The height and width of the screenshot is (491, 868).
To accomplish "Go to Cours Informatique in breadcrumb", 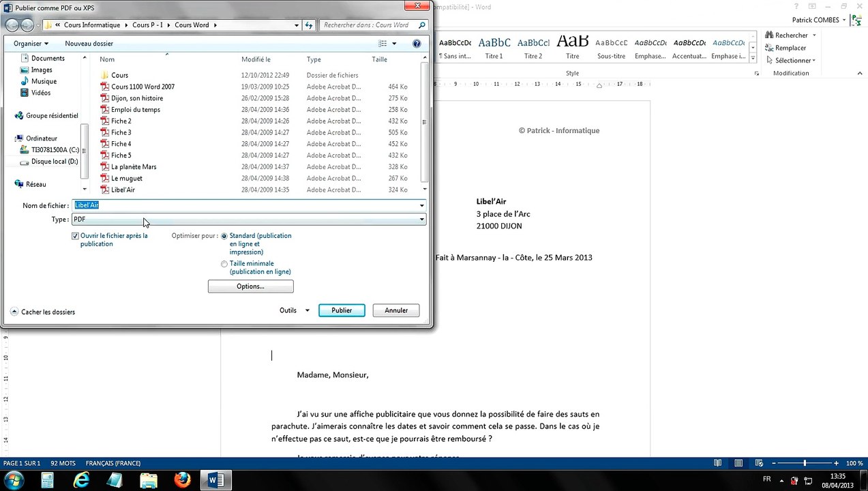I will (91, 25).
